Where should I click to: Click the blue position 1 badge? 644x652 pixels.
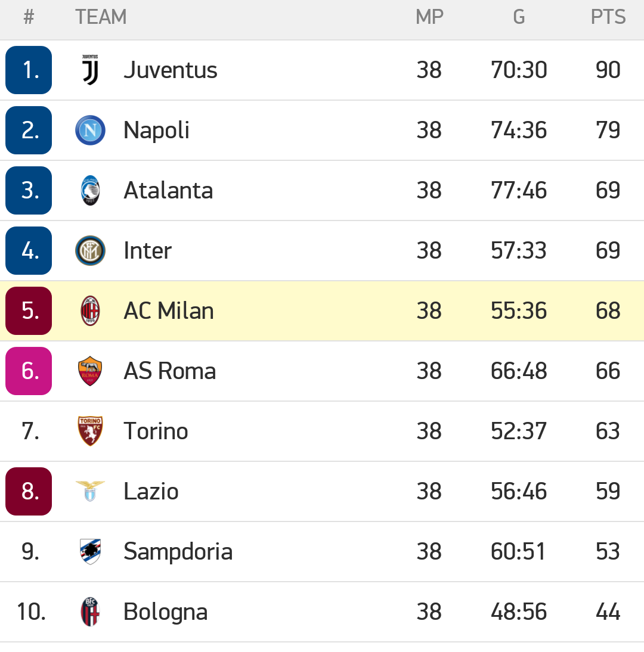29,70
